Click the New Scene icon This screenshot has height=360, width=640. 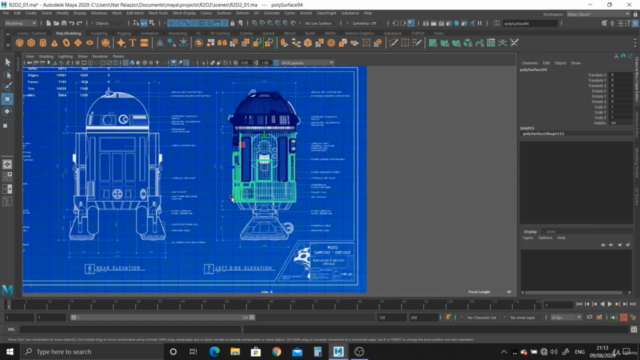pyautogui.click(x=48, y=23)
